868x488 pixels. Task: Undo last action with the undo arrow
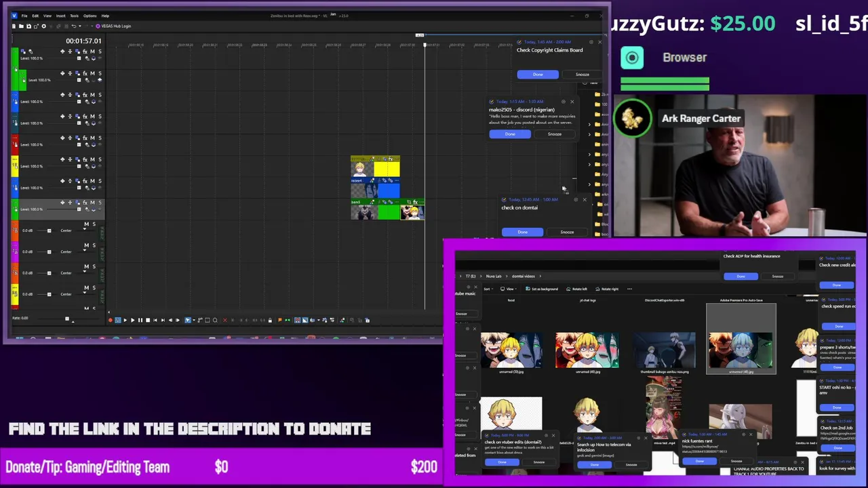pos(74,26)
